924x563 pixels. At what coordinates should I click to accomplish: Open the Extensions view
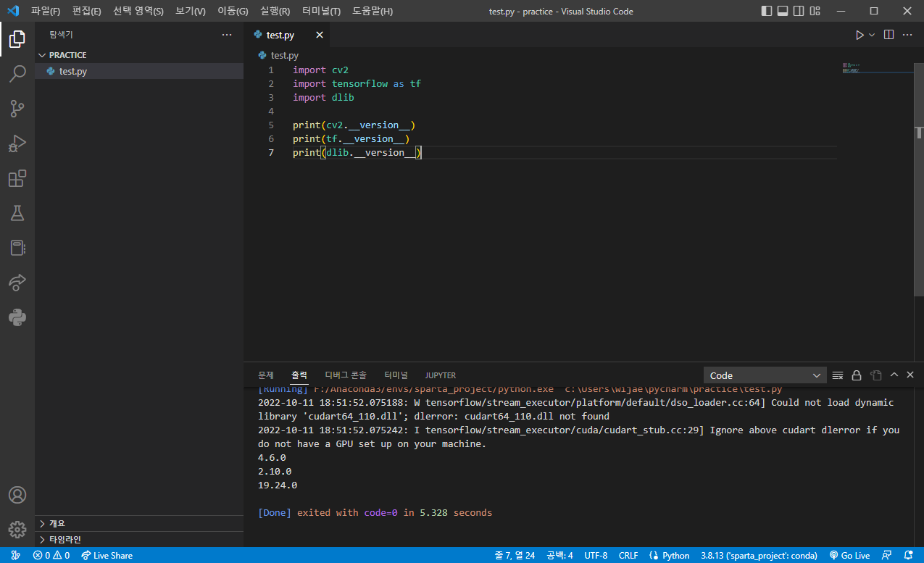(17, 178)
